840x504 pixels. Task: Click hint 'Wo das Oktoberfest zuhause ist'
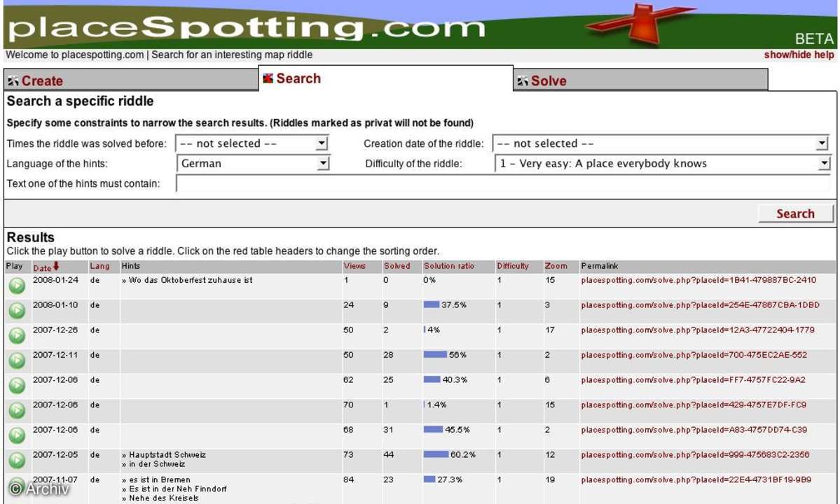191,280
